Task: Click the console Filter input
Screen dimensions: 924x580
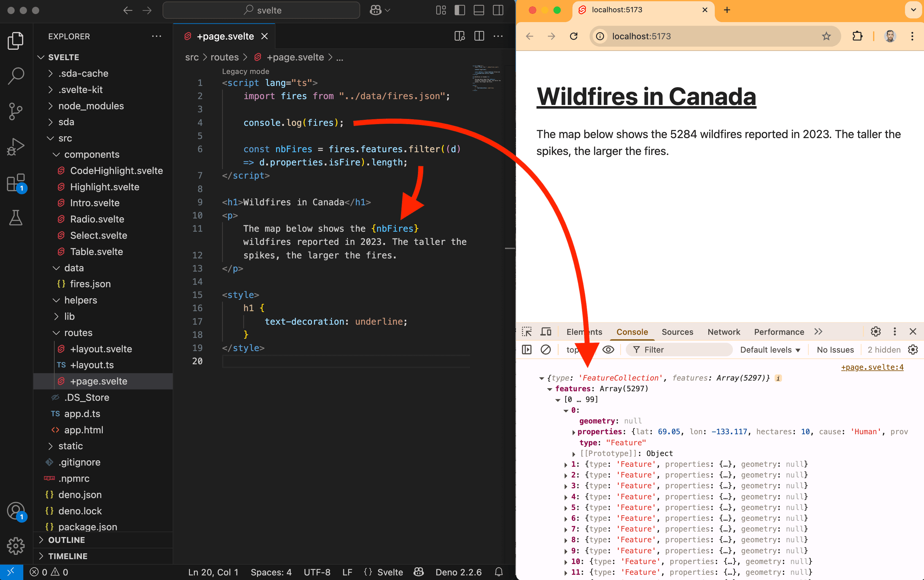Action: click(680, 350)
